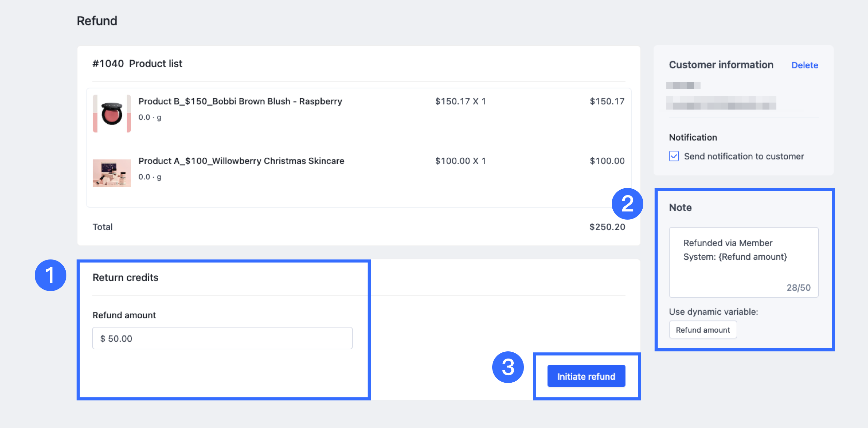Uncheck Send notification to customer checkbox
868x428 pixels.
coord(674,156)
